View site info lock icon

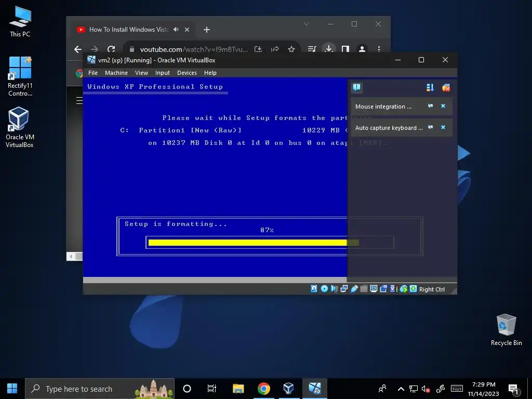click(132, 49)
